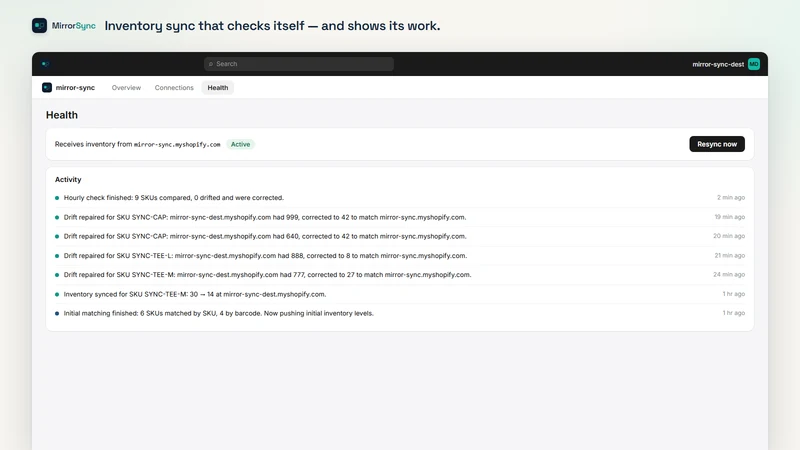The image size is (800, 450).
Task: Click the MirrorSync brand name in header
Action: click(x=73, y=26)
